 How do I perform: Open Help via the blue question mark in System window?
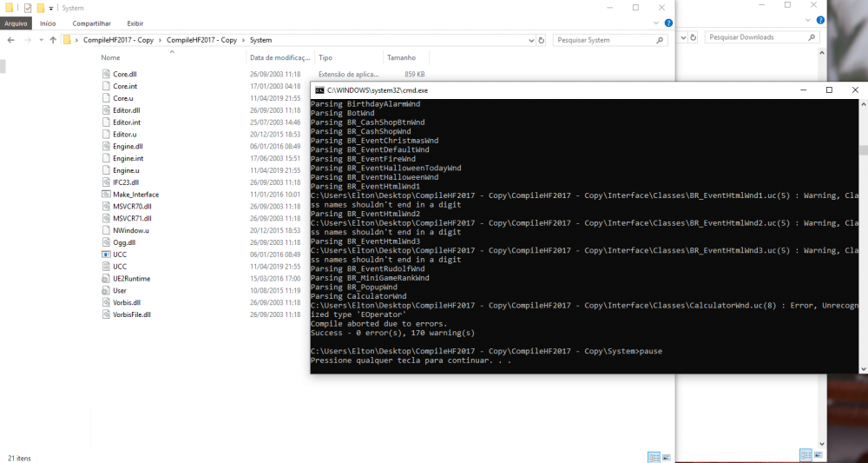[x=667, y=23]
